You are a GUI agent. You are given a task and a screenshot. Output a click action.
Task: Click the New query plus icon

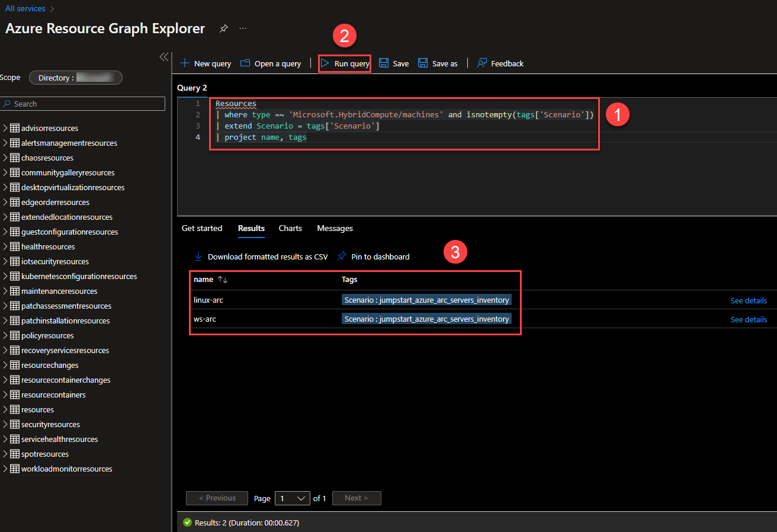pos(185,63)
